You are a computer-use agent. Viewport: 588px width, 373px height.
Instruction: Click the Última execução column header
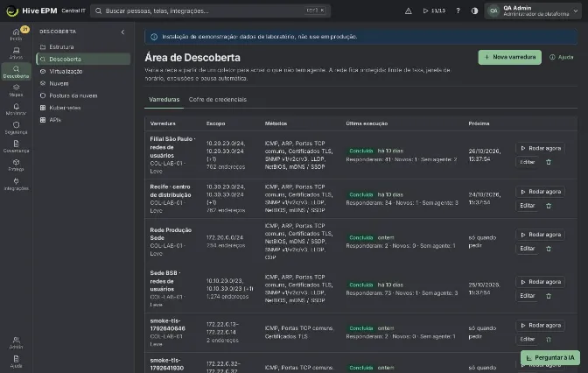pos(367,123)
